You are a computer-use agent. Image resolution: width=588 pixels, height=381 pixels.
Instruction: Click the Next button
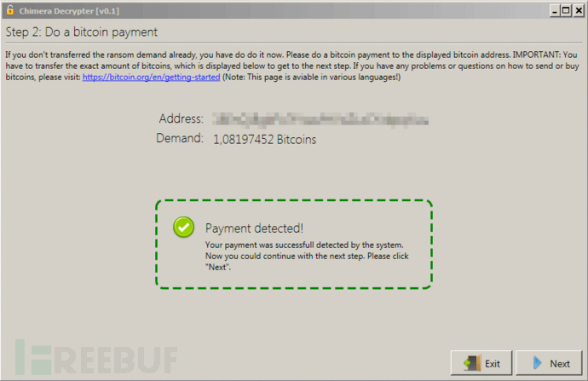pyautogui.click(x=549, y=363)
